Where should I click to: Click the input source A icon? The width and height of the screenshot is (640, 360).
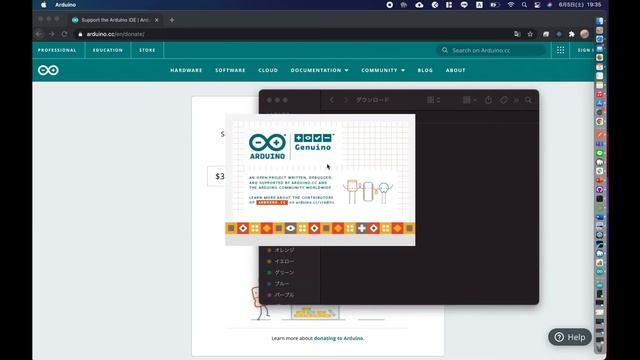(479, 5)
